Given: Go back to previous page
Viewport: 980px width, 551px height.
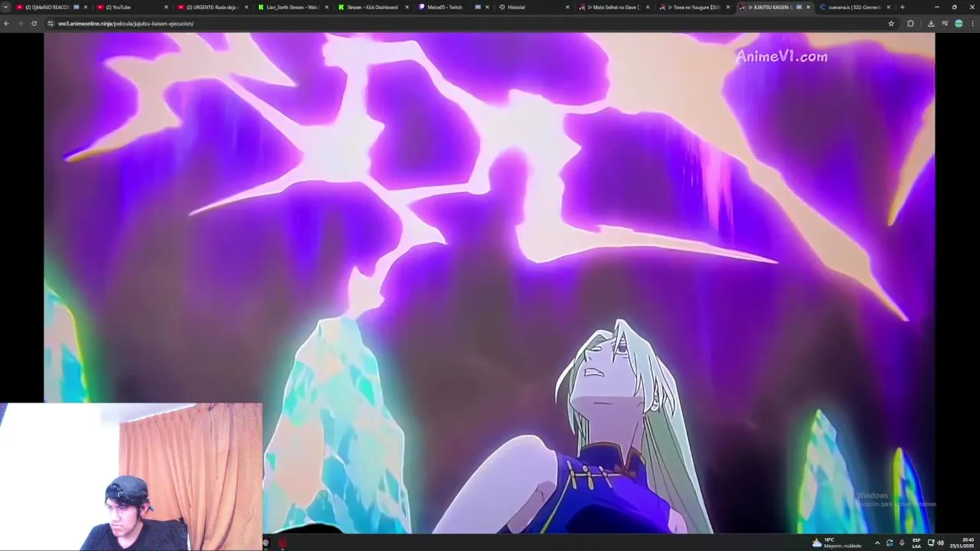Looking at the screenshot, I should coord(6,23).
